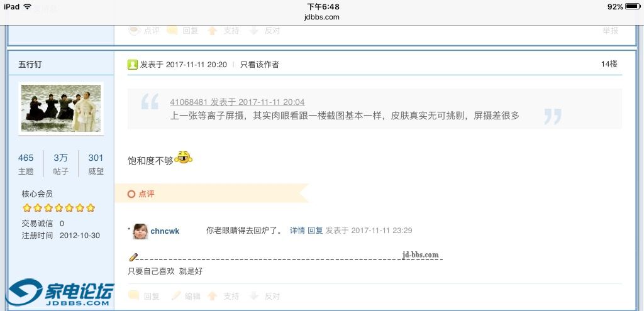Click 回复 next to chncwk's comment

pos(316,230)
